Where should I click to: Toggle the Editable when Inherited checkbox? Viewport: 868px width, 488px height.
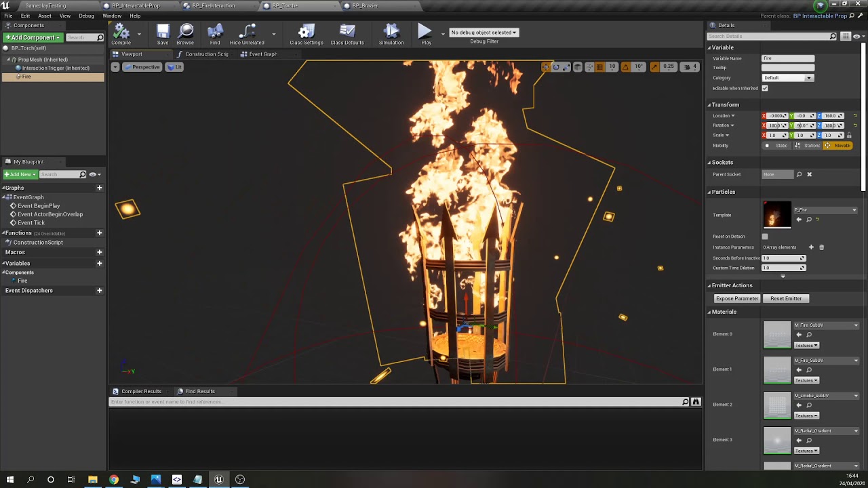click(x=765, y=88)
